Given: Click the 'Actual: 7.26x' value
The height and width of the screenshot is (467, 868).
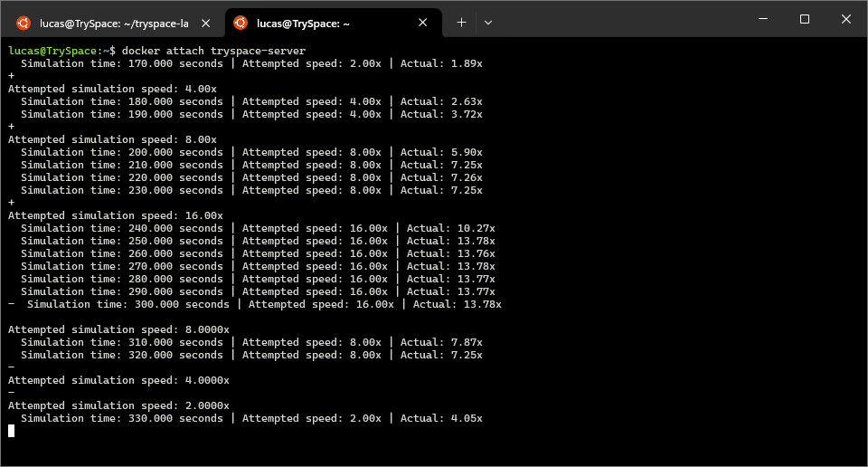Looking at the screenshot, I should pos(441,177).
